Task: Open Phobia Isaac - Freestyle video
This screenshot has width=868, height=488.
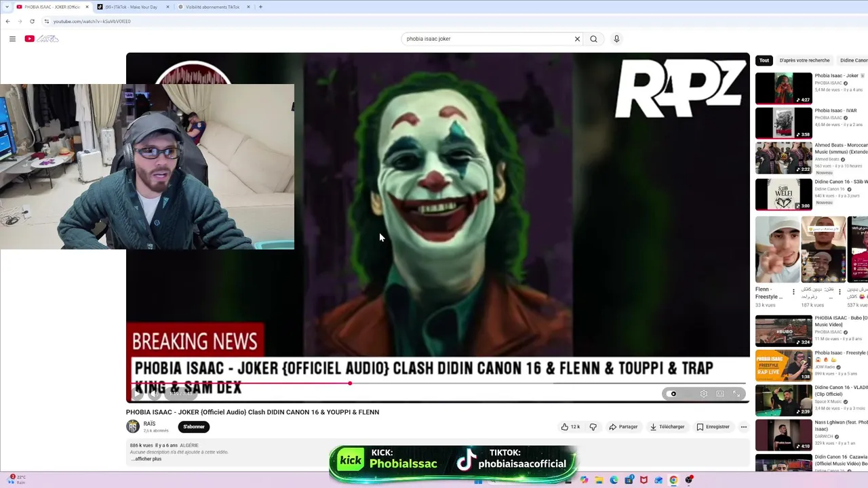Action: [x=784, y=365]
